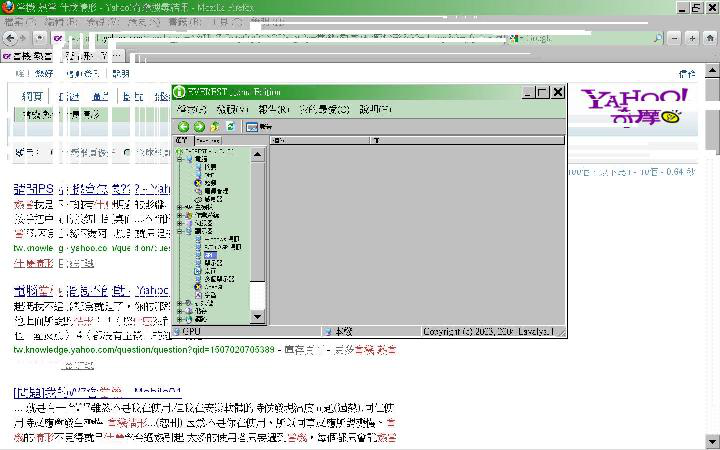This screenshot has width=720, height=450.
Task: Expand the 多媒體 multimedia tree node
Action: point(180,303)
